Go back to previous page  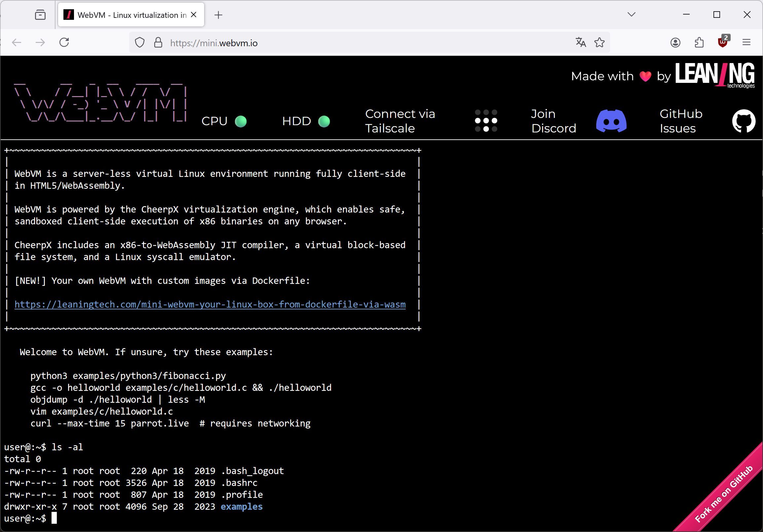point(17,43)
